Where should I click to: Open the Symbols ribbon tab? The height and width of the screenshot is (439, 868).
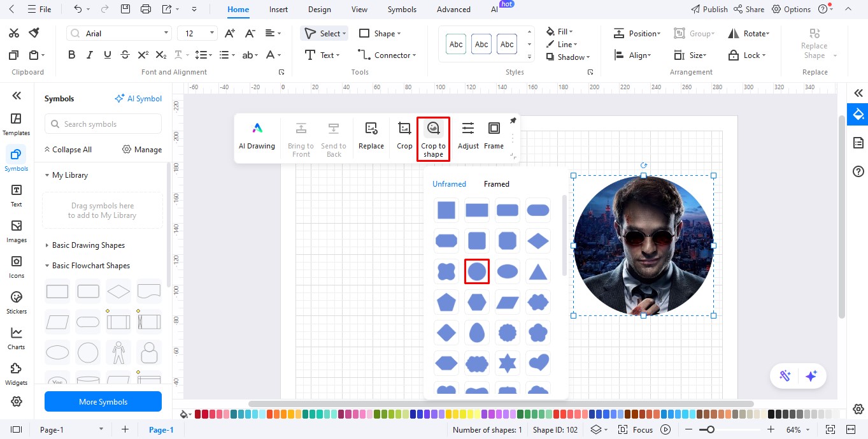(402, 10)
